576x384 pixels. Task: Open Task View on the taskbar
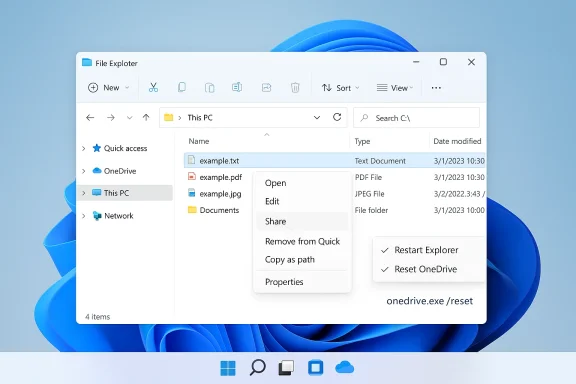pyautogui.click(x=286, y=368)
